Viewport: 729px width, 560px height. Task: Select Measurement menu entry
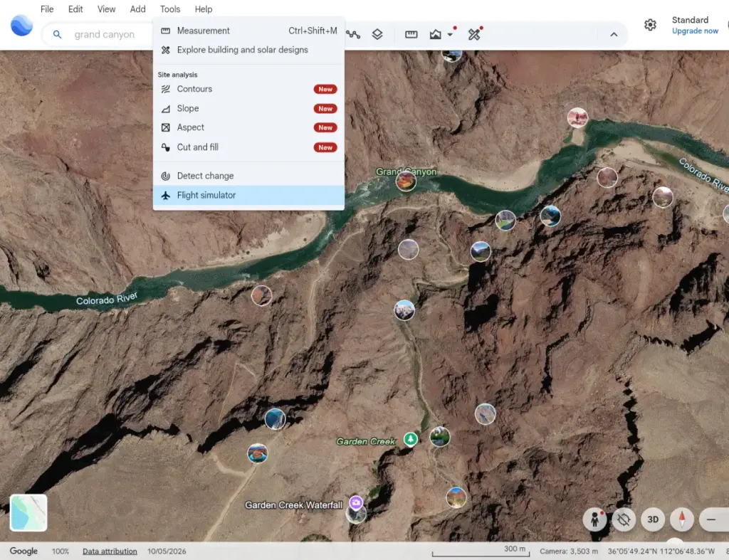click(248, 31)
